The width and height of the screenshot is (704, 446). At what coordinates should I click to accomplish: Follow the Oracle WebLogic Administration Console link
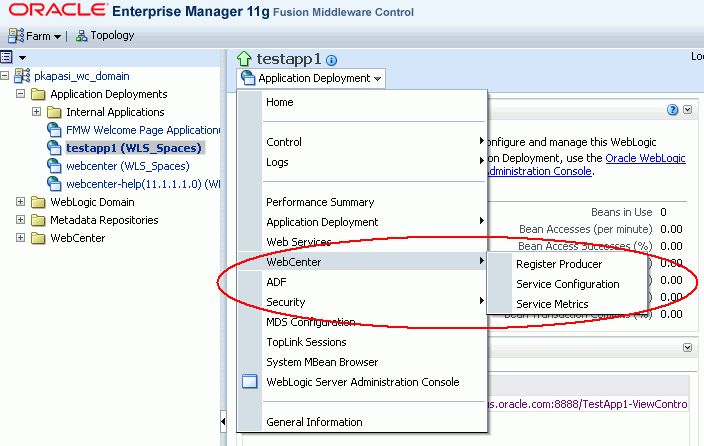pos(645,158)
